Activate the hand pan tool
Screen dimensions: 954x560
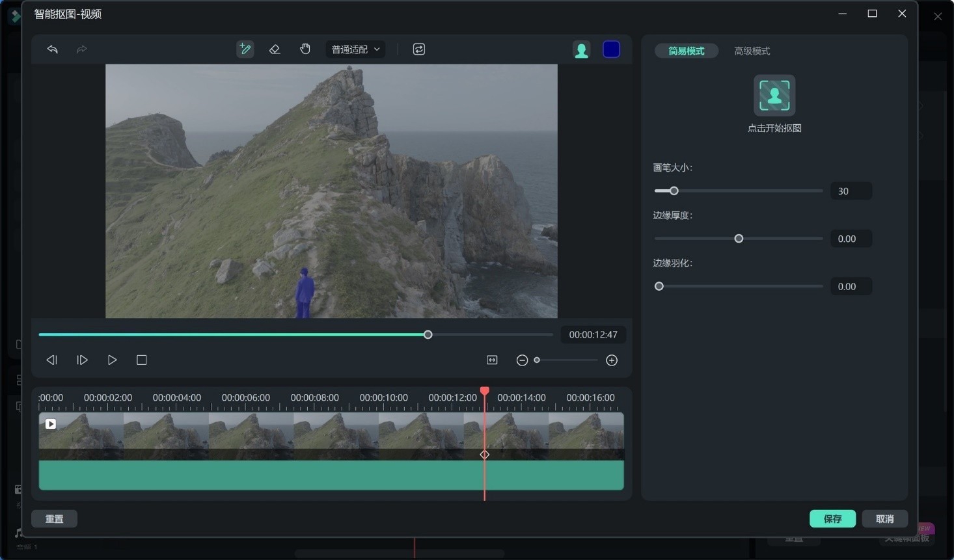click(305, 49)
